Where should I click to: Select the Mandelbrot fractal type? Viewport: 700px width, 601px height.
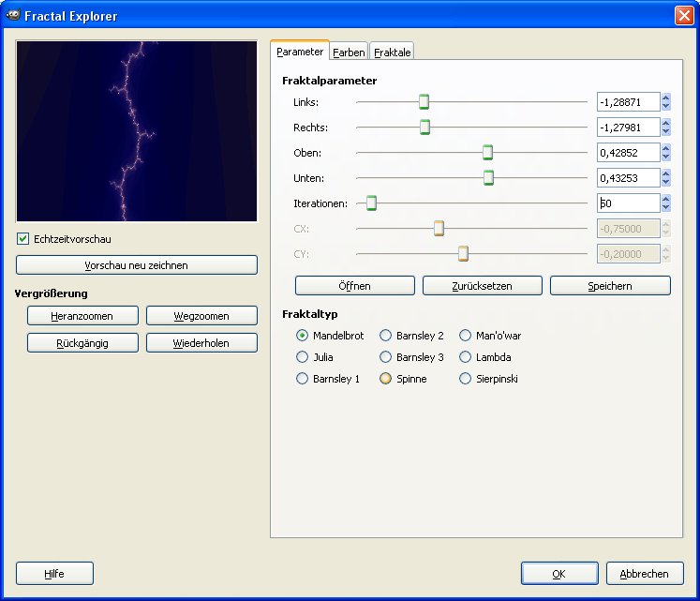tap(303, 335)
